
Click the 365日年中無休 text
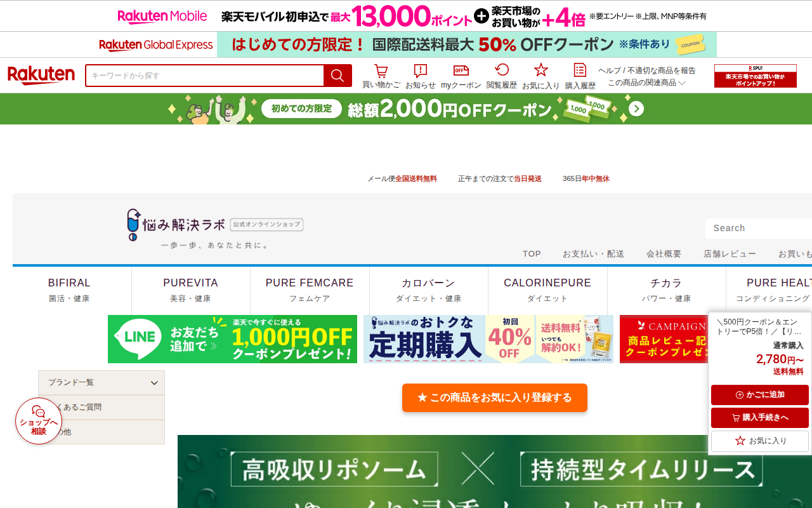click(586, 179)
